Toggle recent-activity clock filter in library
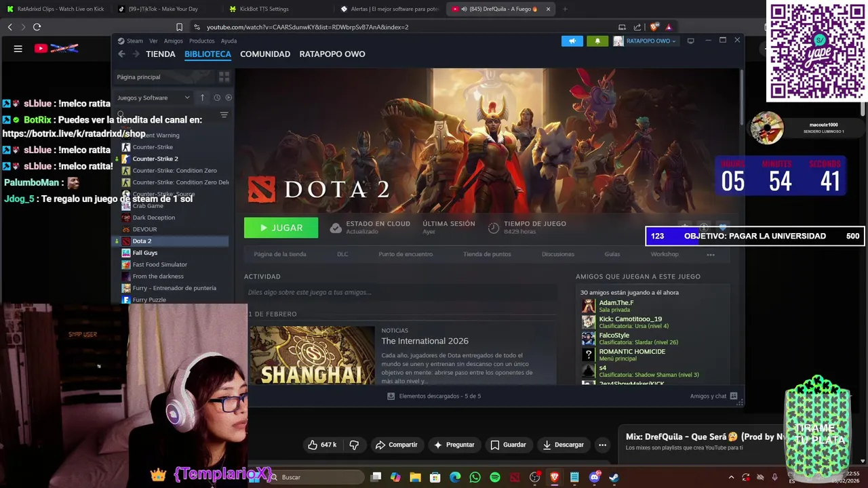The height and width of the screenshot is (488, 868). pyautogui.click(x=217, y=98)
